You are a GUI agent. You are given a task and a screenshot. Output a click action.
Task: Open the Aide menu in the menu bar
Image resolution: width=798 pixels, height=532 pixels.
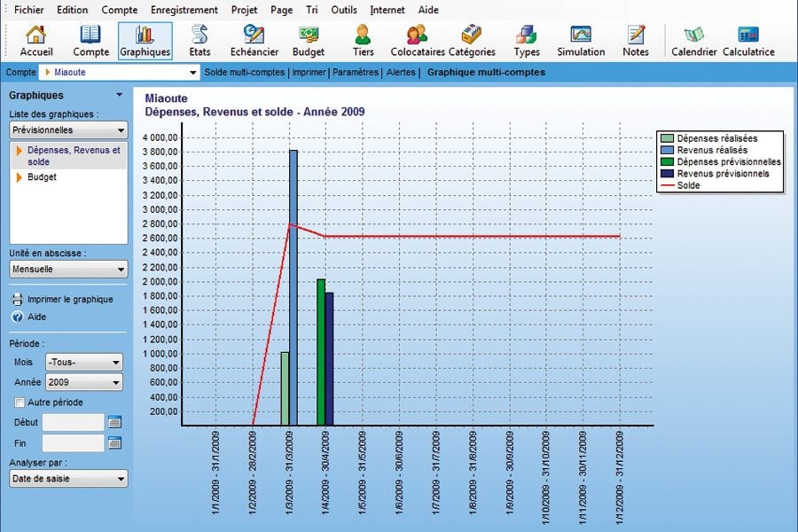tap(428, 10)
